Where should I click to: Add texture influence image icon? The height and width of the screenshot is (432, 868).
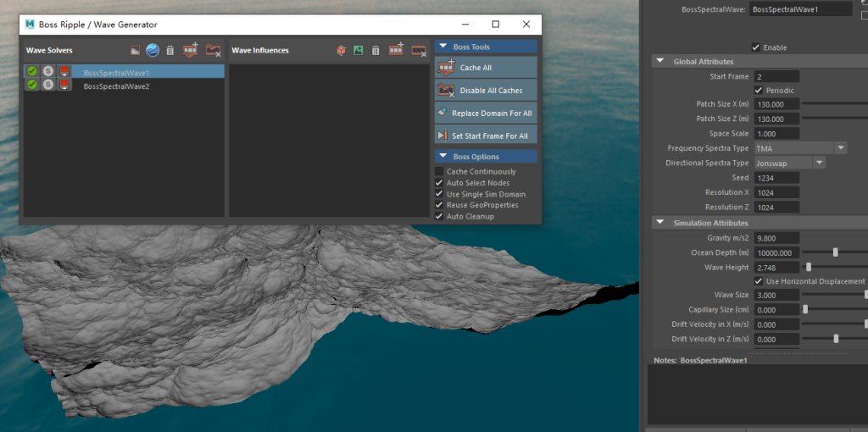click(359, 50)
